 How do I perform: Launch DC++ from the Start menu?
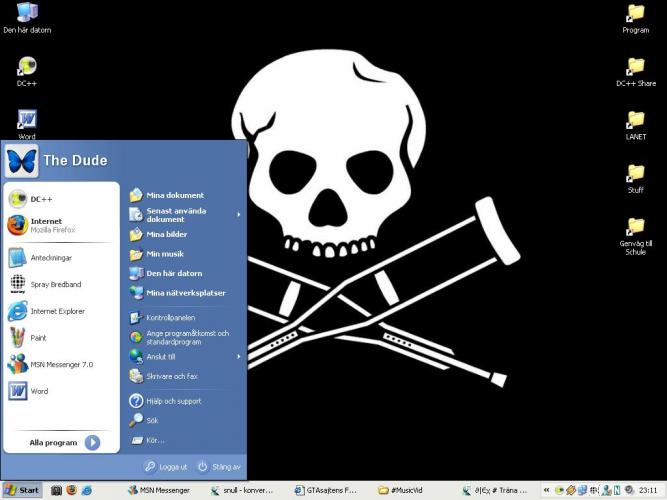tap(40, 199)
